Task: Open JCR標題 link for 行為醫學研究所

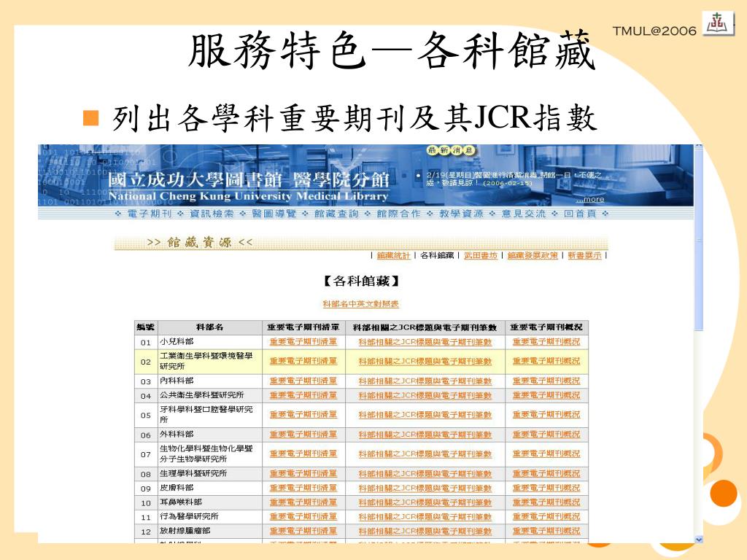Action: [425, 517]
